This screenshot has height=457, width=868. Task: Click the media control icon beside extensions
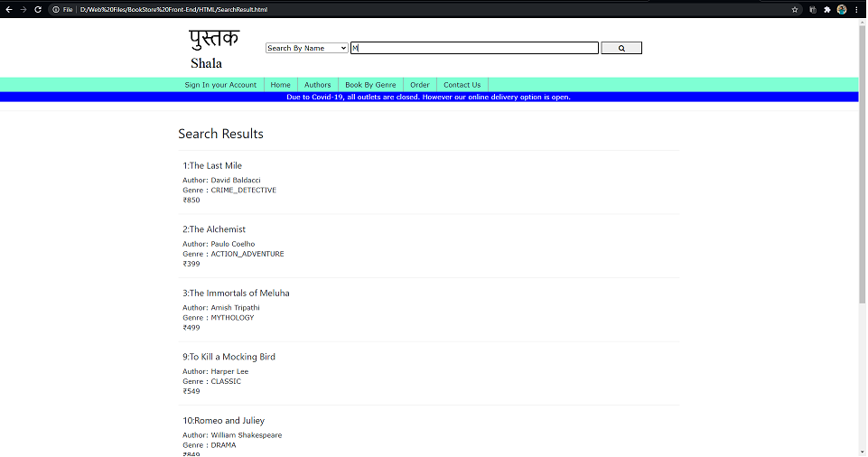813,9
